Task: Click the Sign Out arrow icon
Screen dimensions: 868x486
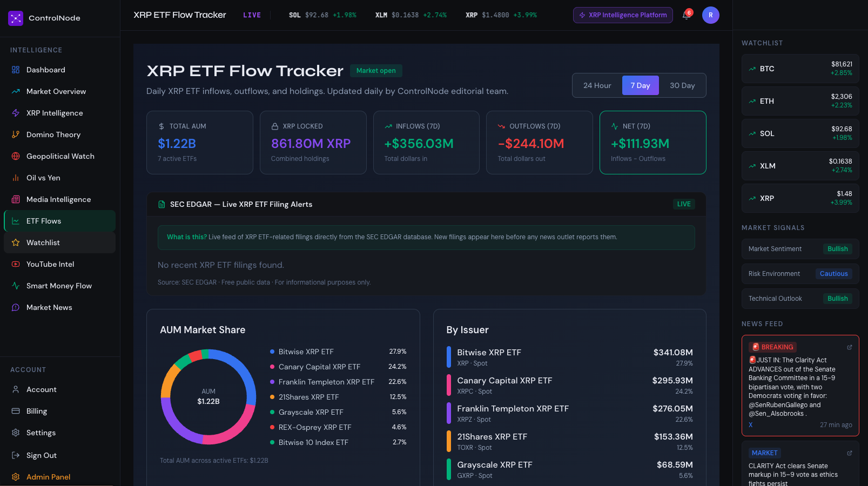Action: click(x=16, y=455)
